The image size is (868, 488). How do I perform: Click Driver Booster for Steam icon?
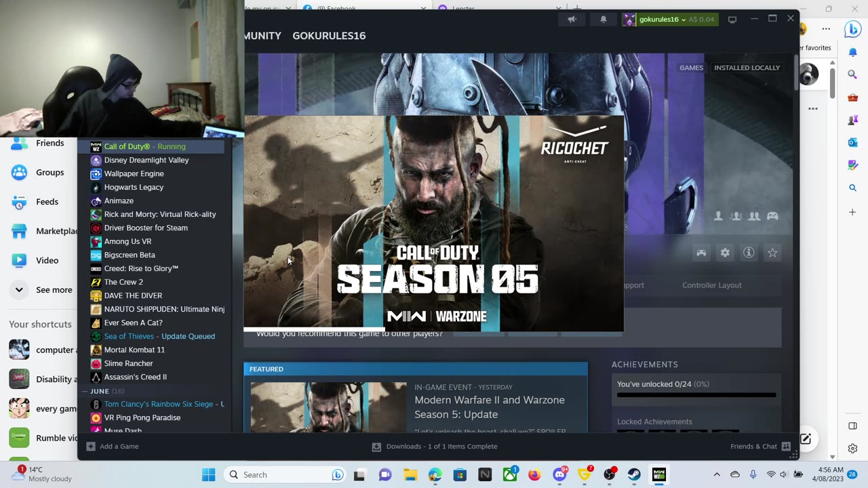(x=96, y=228)
